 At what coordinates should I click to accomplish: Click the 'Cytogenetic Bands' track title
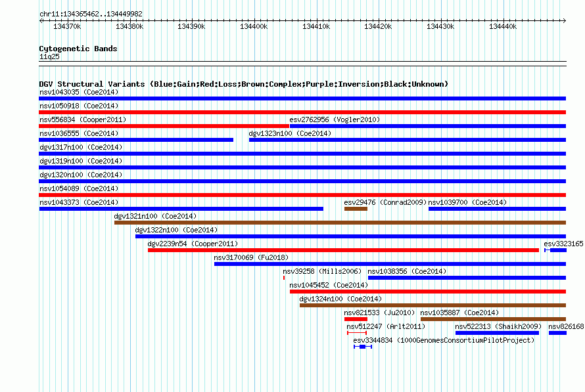[78, 49]
